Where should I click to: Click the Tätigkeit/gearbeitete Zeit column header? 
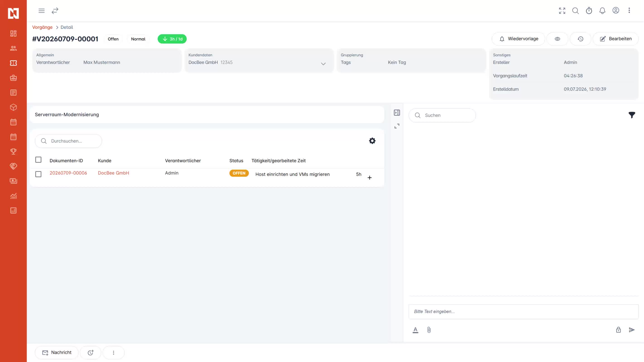tap(279, 161)
